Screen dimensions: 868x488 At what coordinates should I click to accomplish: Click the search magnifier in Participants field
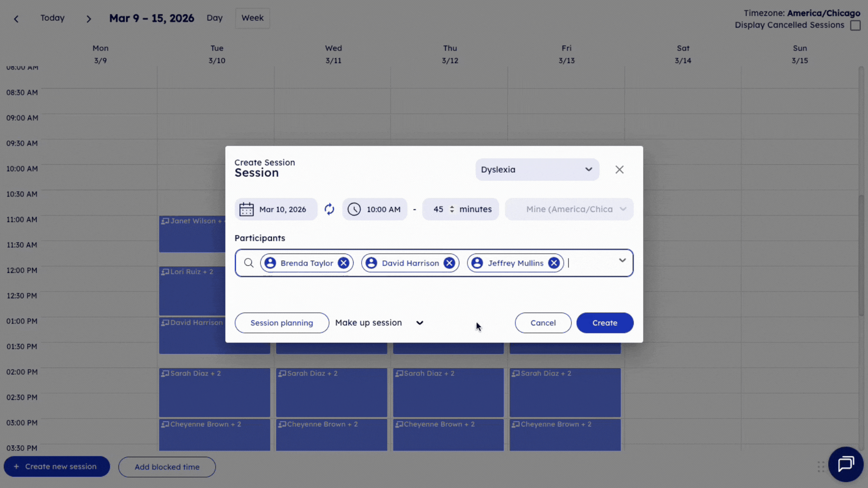249,263
